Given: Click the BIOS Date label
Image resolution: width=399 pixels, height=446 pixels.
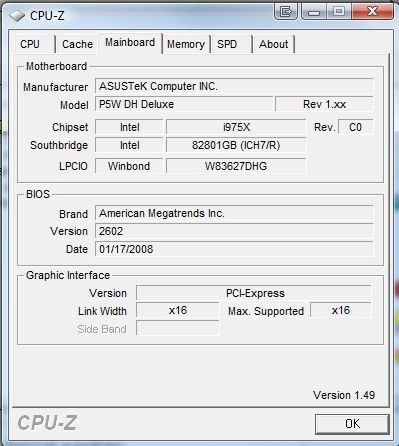Looking at the screenshot, I should coord(77,249).
